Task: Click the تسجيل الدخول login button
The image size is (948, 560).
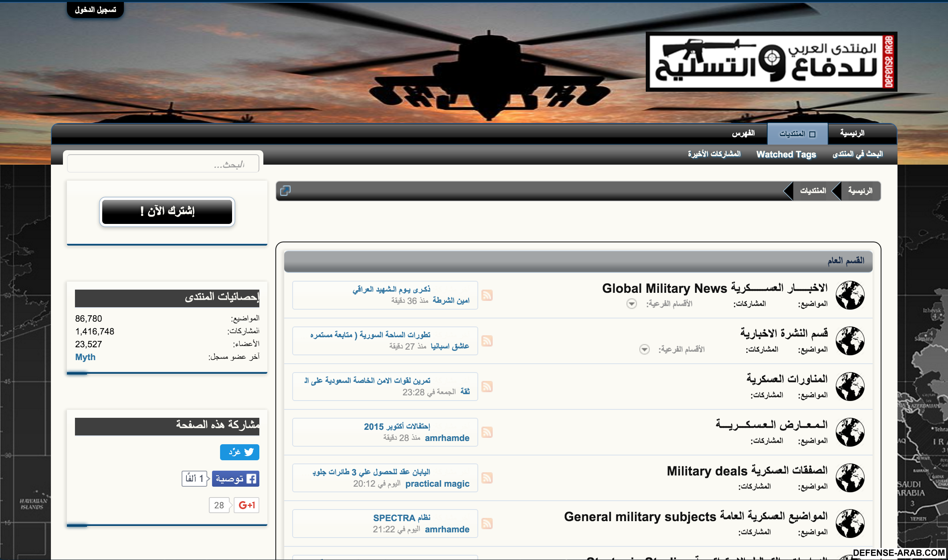Action: pos(95,10)
